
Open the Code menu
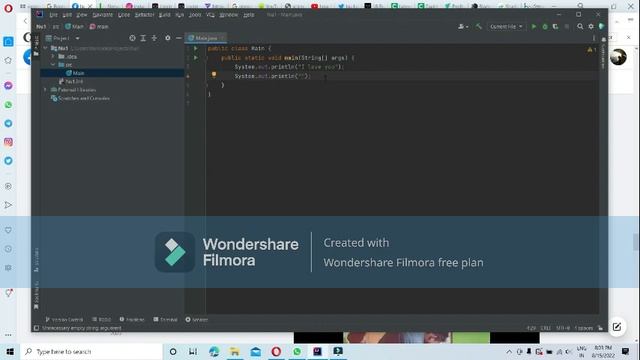(x=124, y=15)
